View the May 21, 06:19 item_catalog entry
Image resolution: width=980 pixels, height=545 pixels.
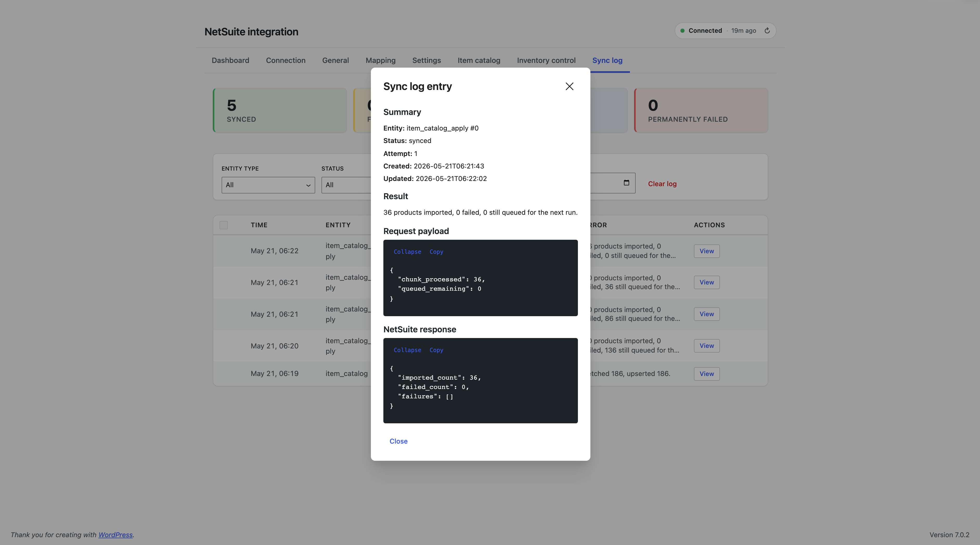(706, 374)
